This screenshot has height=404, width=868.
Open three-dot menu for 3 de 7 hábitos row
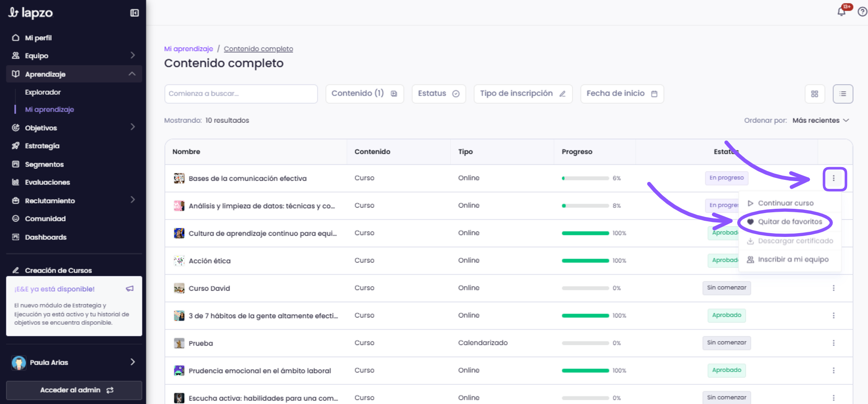[833, 315]
